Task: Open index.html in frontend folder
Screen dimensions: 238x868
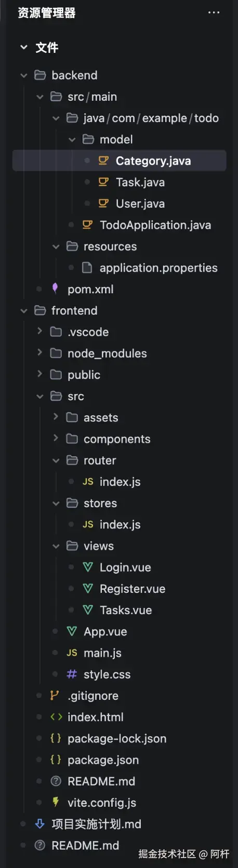Action: click(95, 717)
